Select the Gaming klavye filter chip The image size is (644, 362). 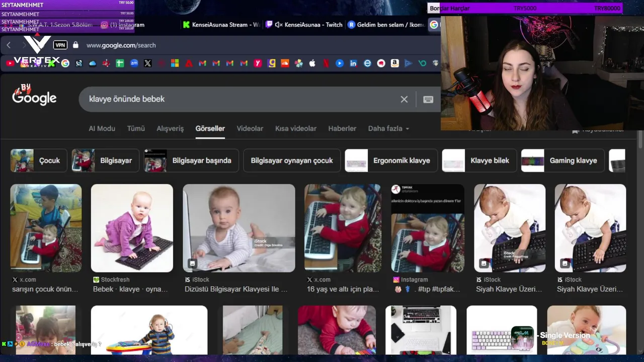coord(562,161)
